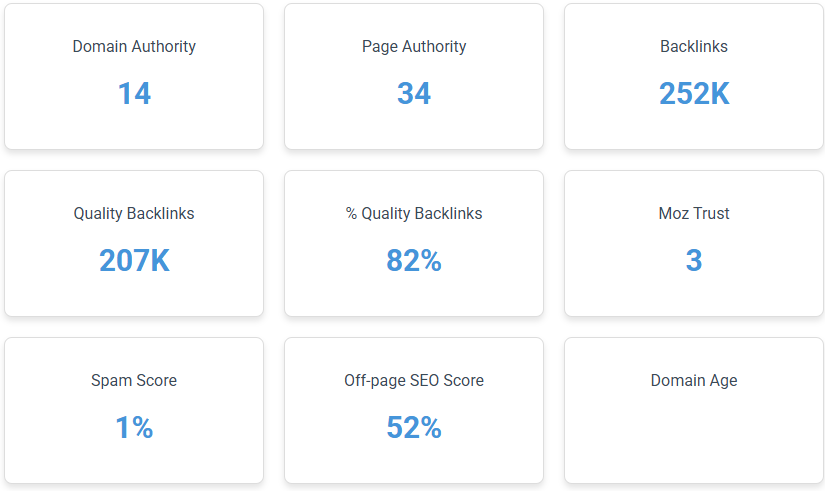Click the Domain Age label

694,380
